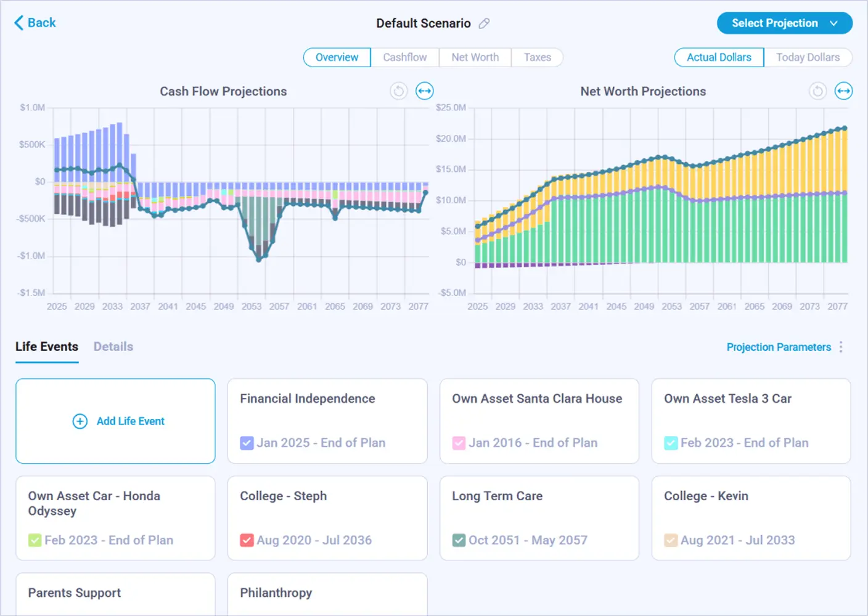Click the Own Asset Santa Clara House title
The width and height of the screenshot is (868, 616).
(x=537, y=399)
